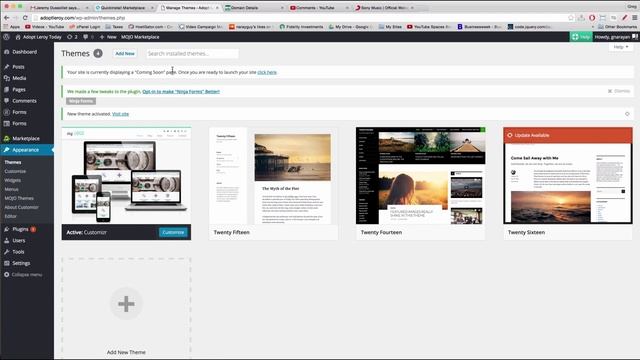Click the updates icon showing 2
640x360 pixels.
tap(72, 37)
